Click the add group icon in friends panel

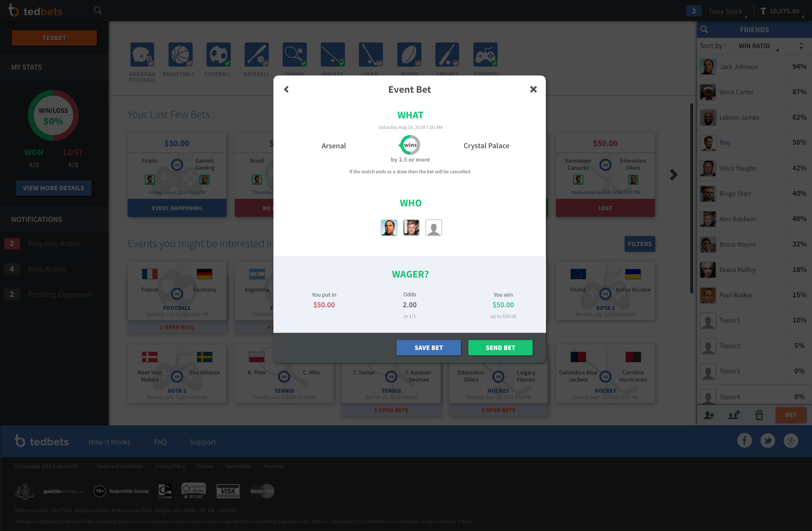[x=734, y=415]
